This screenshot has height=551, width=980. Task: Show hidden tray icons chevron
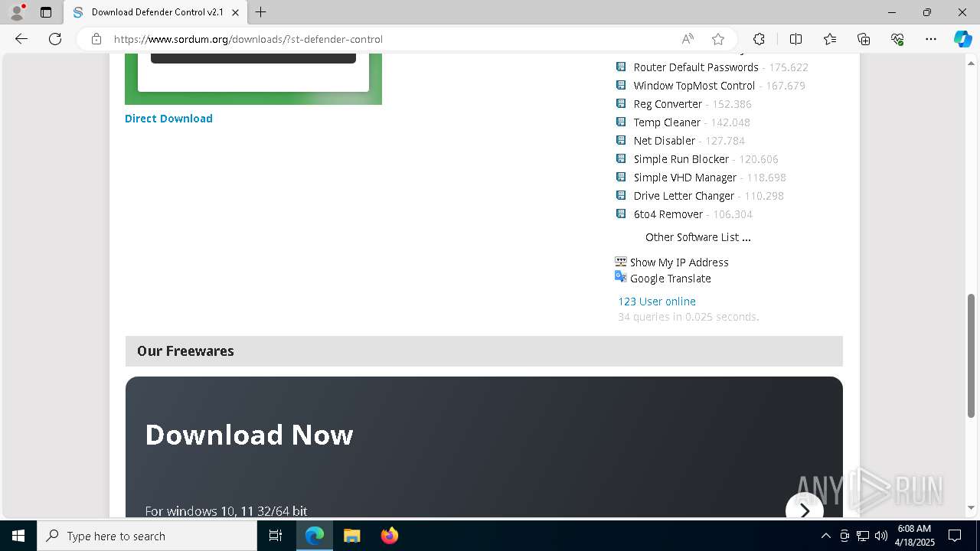[825, 536]
